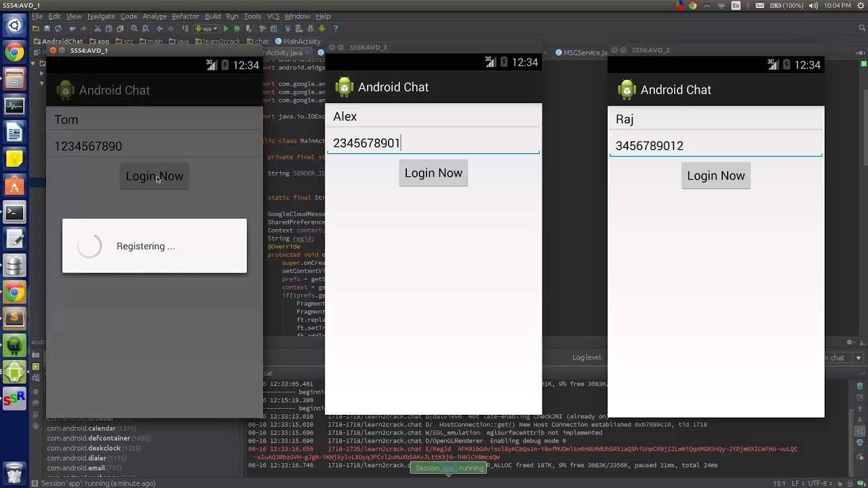Viewport: 868px width, 488px height.
Task: Click the Open folder toolbar icon
Action: [x=36, y=28]
